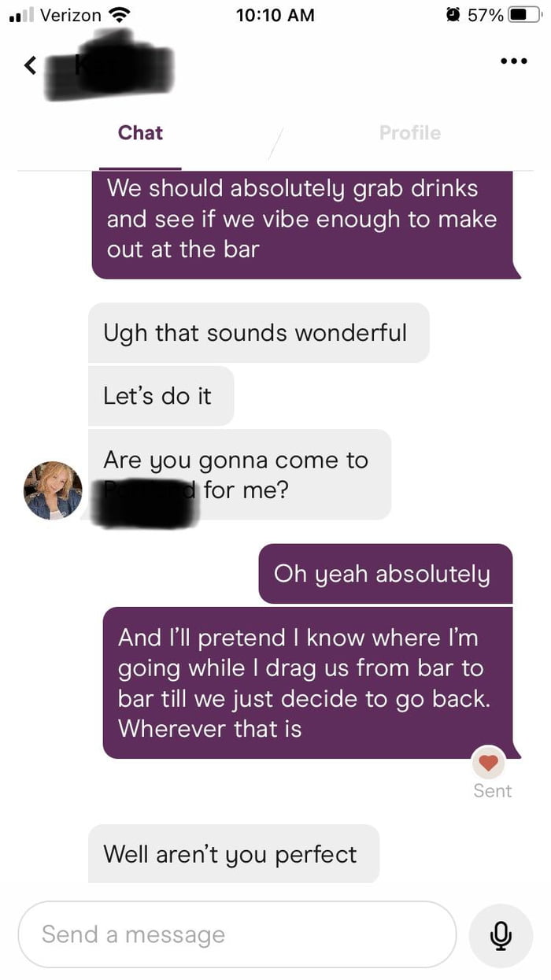The height and width of the screenshot is (980, 551).
Task: Tap the Wi-Fi icon in status bar
Action: [120, 15]
